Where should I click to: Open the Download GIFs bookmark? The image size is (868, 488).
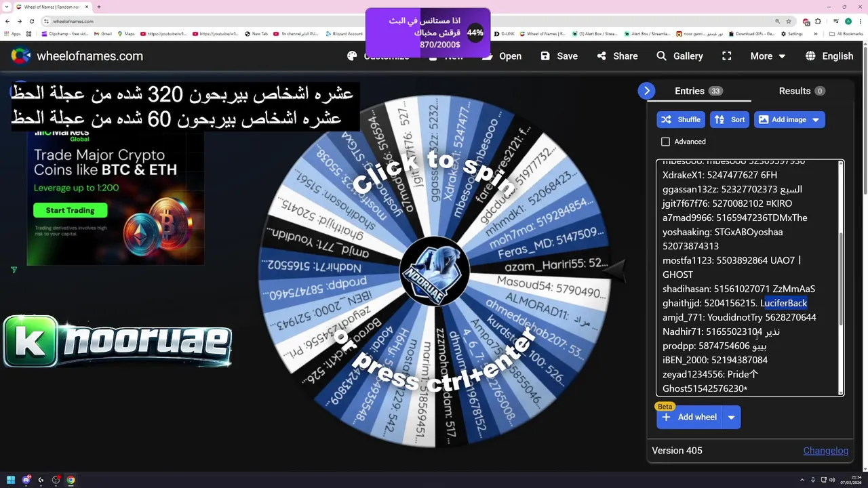pos(752,34)
